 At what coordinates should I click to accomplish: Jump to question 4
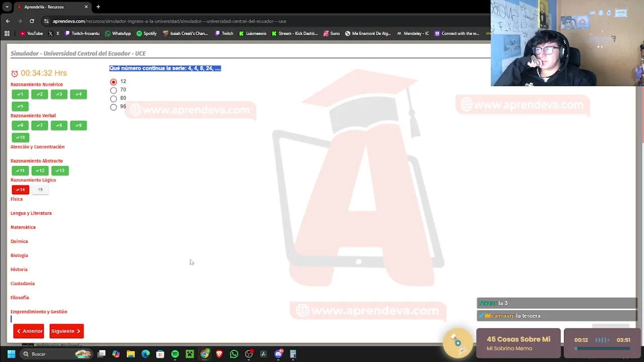point(78,94)
